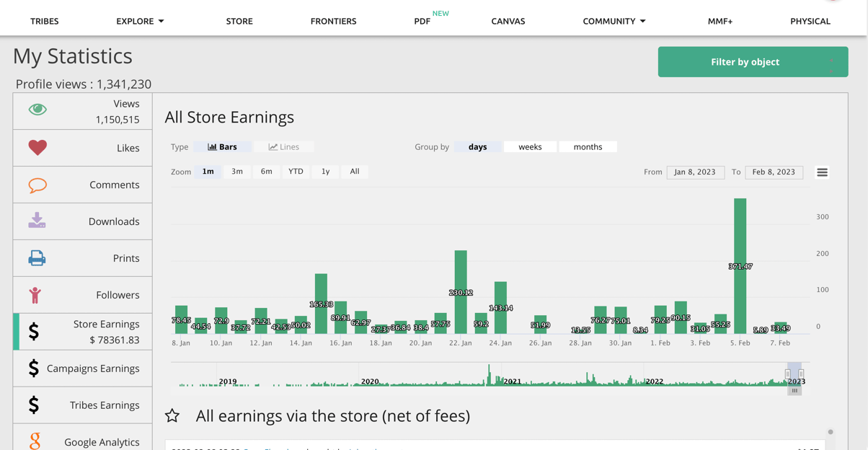Open chart hamburger context menu
Image resolution: width=868 pixels, height=450 pixels.
tap(822, 172)
